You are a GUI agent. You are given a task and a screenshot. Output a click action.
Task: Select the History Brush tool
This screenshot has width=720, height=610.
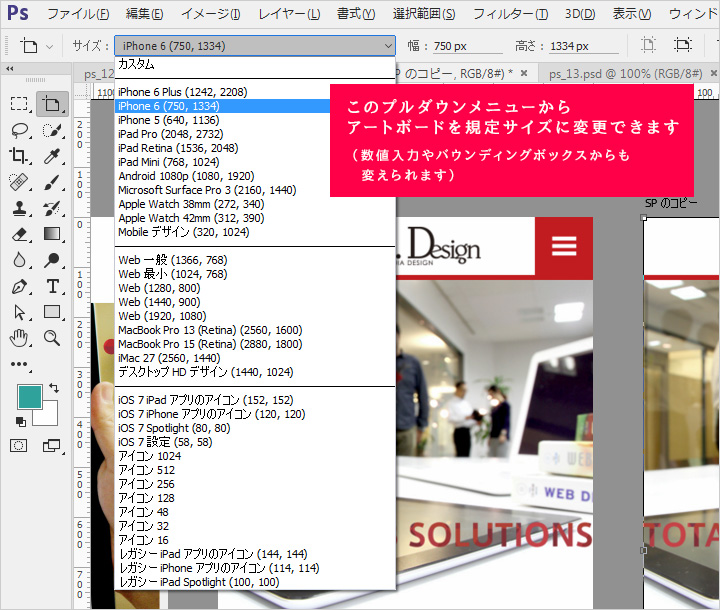(51, 209)
